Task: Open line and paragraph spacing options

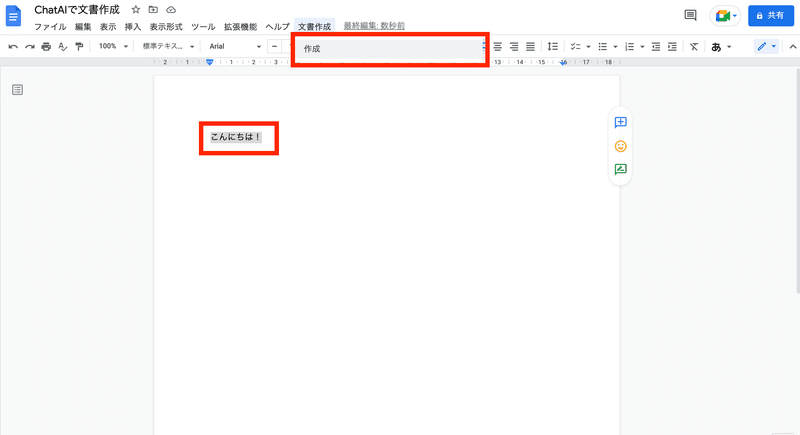Action: coord(553,47)
